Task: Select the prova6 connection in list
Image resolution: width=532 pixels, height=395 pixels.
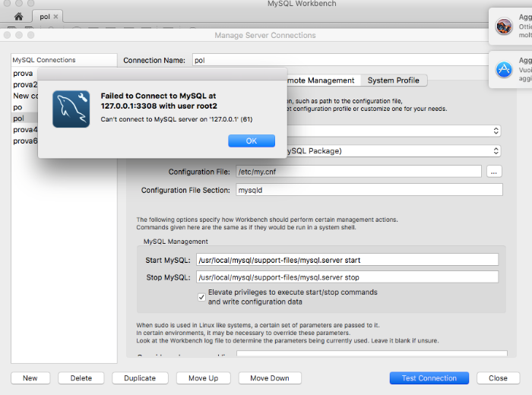Action: click(25, 141)
